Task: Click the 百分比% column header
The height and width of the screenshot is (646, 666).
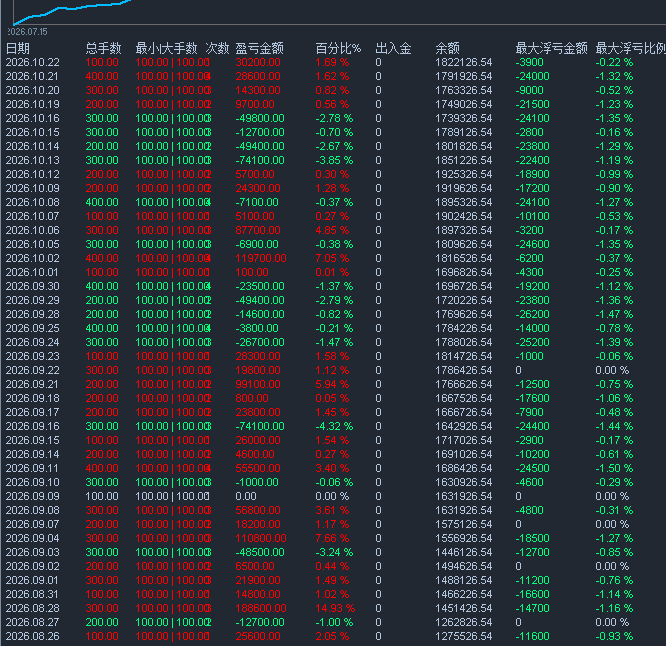Action: (x=338, y=48)
